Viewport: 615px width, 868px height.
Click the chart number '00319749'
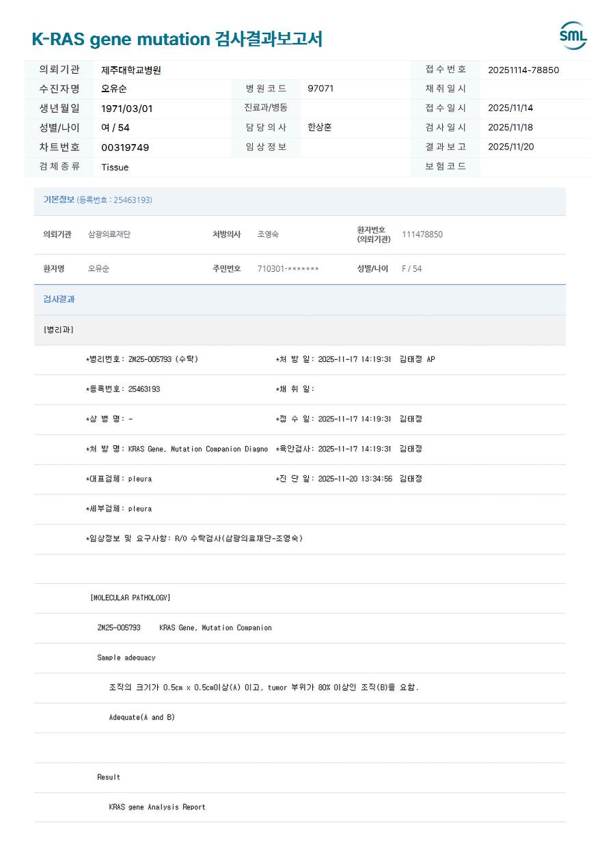[x=125, y=148]
